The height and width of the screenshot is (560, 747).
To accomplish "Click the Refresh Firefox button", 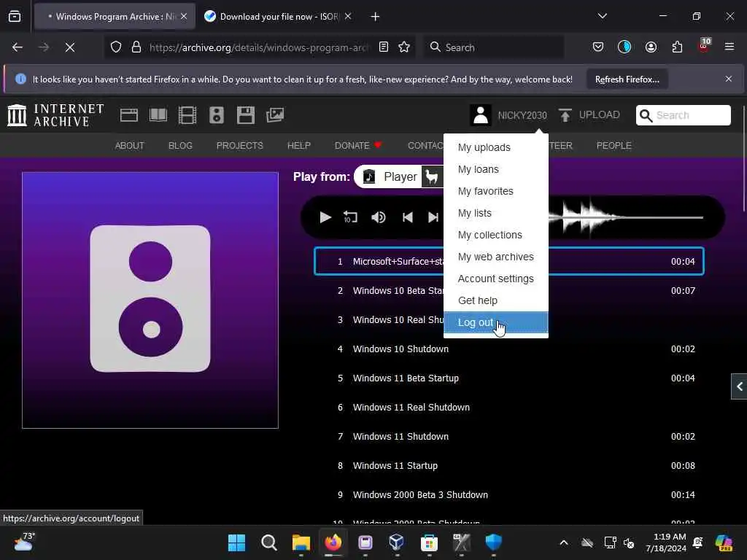I will point(627,79).
